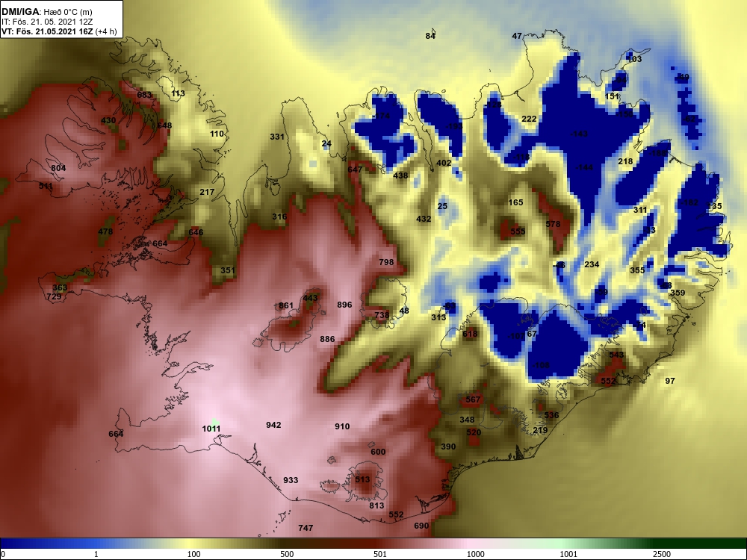Click the map value 348
The width and height of the screenshot is (747, 560).
click(467, 420)
